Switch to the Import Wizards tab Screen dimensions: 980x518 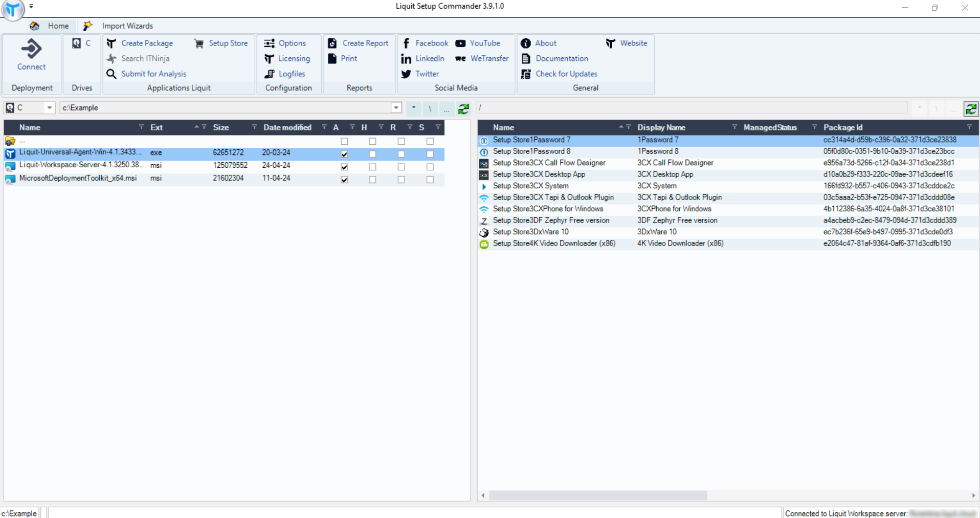click(x=119, y=26)
